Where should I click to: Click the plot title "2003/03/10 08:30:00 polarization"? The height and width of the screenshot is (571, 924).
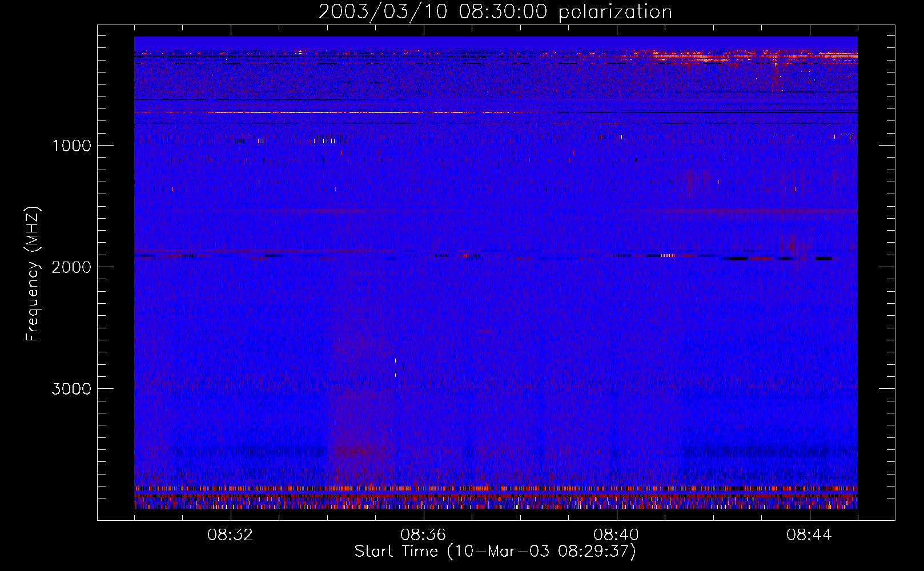[495, 12]
